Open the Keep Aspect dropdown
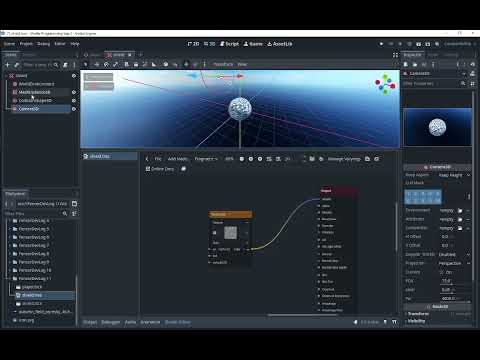This screenshot has width=480, height=360. point(454,175)
